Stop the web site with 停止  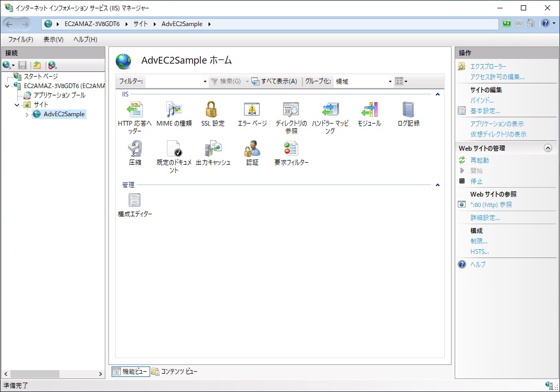[x=476, y=181]
